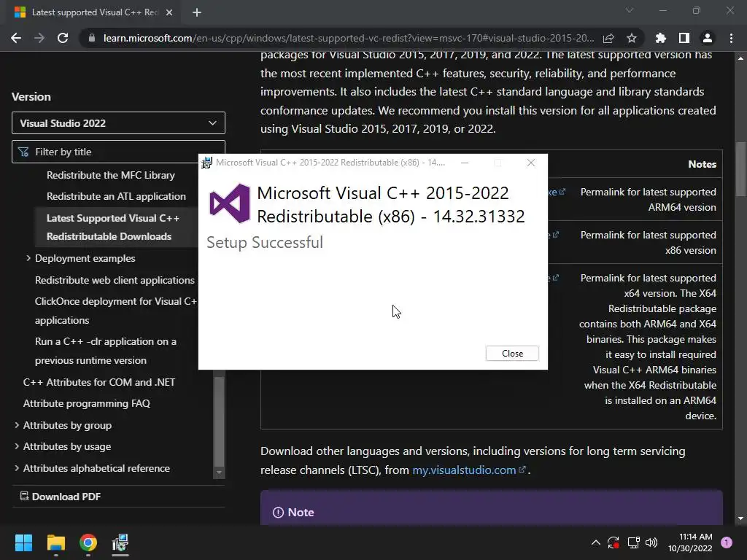Open ClickOnce deployment for Visual C++ applications
The height and width of the screenshot is (560, 747).
(116, 311)
